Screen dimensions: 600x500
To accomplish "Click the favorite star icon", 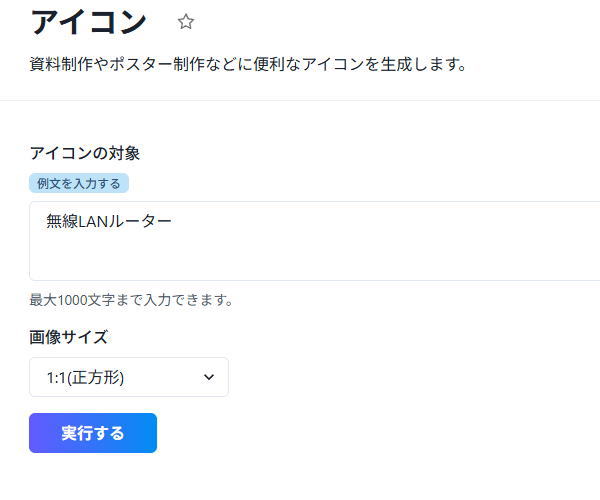I will click(186, 22).
